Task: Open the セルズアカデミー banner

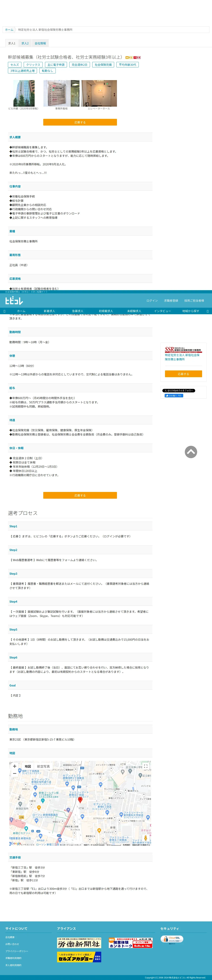Action: point(79,957)
